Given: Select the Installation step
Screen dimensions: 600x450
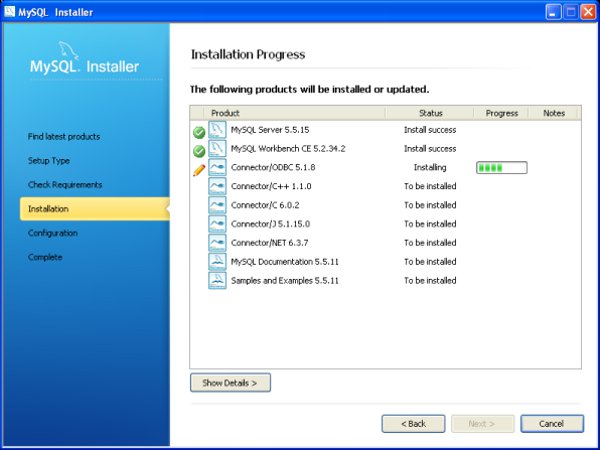Looking at the screenshot, I should pyautogui.click(x=95, y=209).
